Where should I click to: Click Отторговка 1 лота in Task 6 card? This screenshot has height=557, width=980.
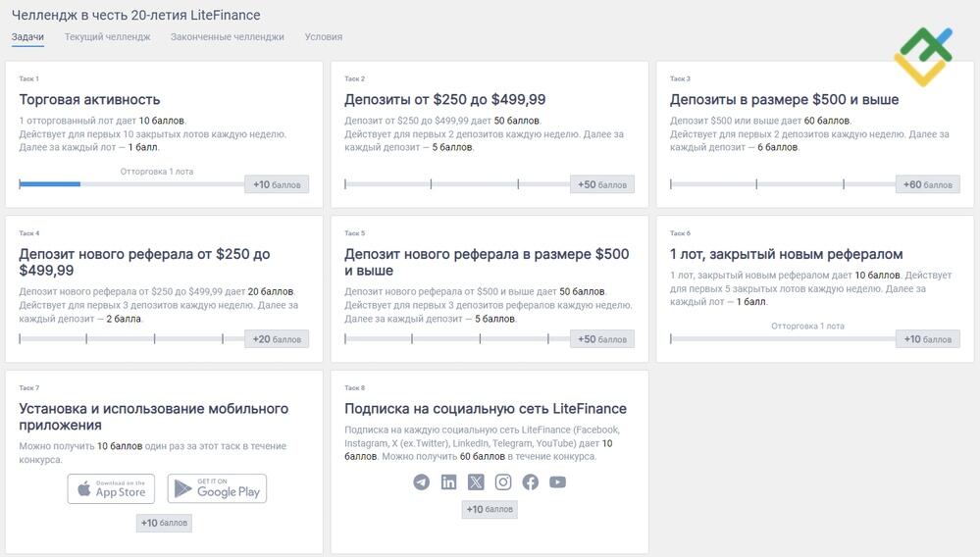coord(807,326)
